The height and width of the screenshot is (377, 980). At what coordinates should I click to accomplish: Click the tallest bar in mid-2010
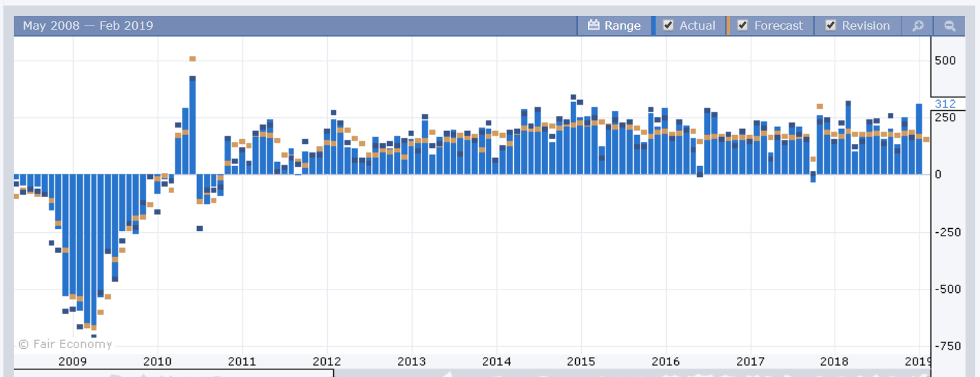[x=193, y=126]
